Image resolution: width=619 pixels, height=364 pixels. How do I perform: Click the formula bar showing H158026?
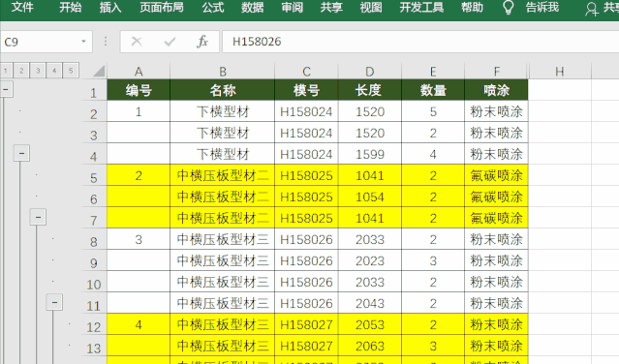(420, 42)
